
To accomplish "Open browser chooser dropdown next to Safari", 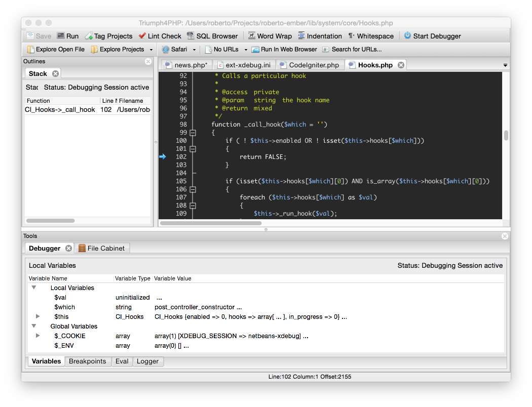I will pos(194,50).
